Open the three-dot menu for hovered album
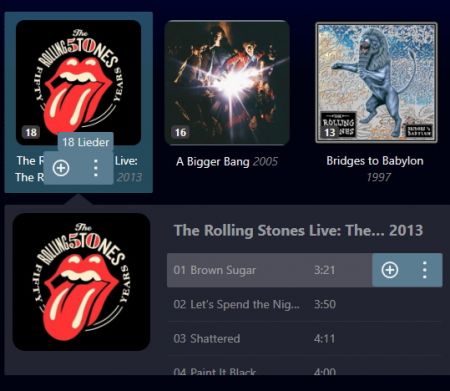 [96, 168]
